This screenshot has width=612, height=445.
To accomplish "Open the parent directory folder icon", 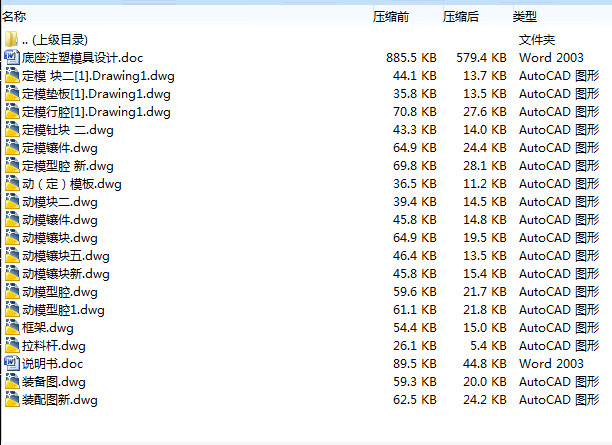I will (12, 39).
